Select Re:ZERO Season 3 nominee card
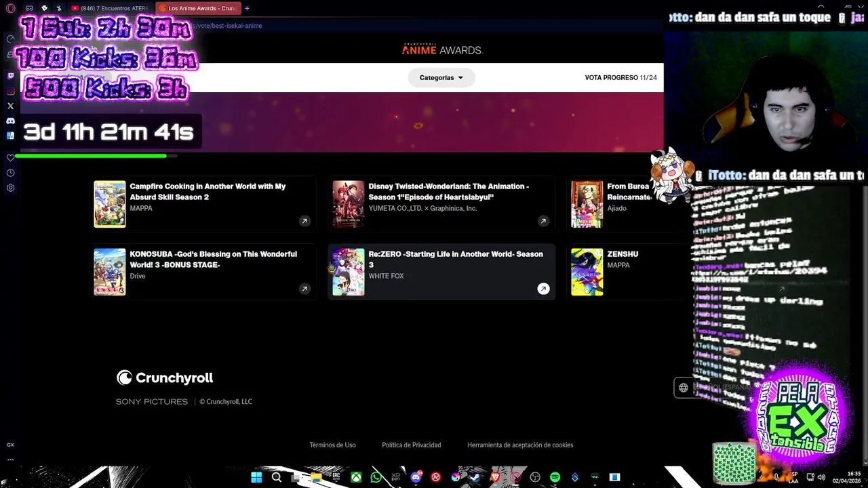This screenshot has width=868, height=488. (x=441, y=272)
